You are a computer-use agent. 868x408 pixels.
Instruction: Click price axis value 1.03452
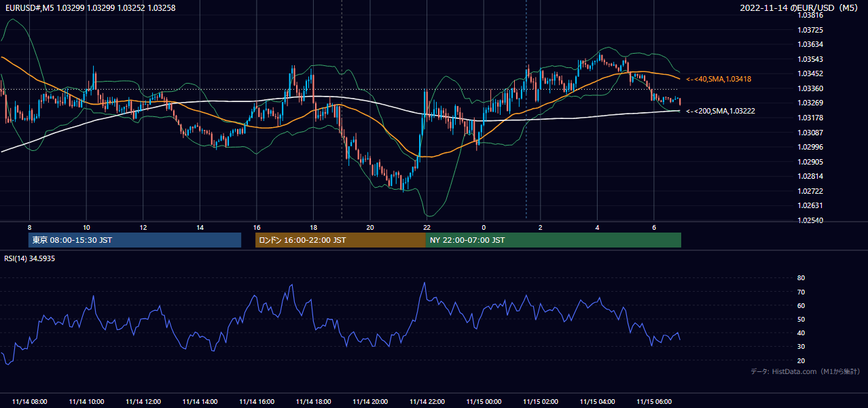pyautogui.click(x=810, y=73)
